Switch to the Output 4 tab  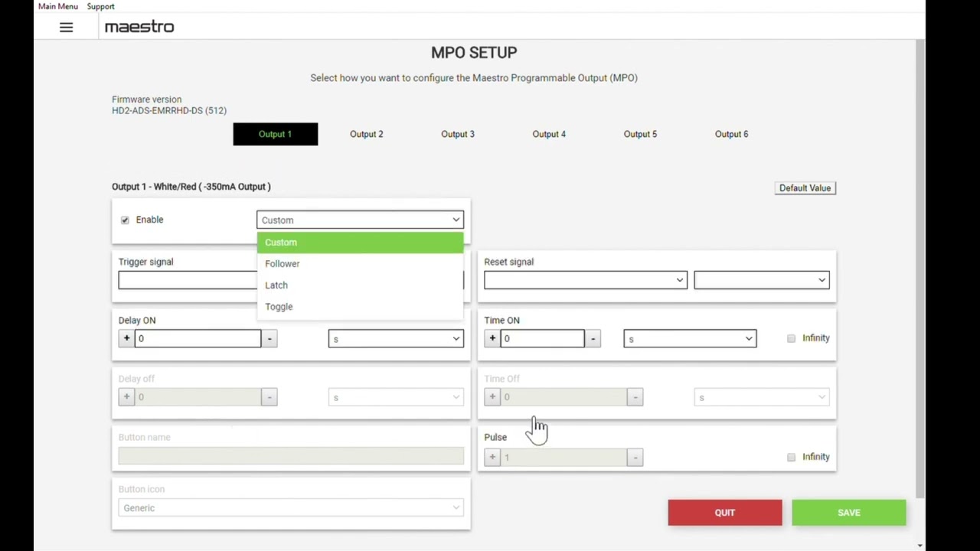[x=549, y=134]
